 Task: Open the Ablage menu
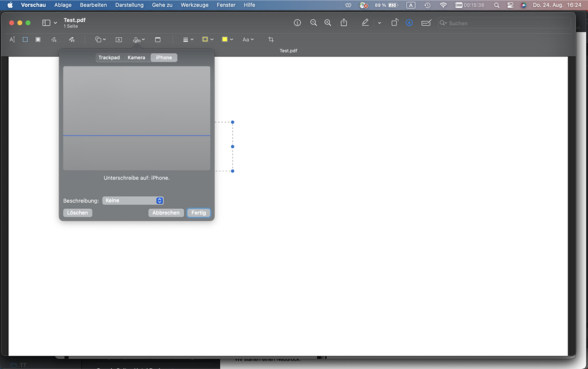point(63,5)
